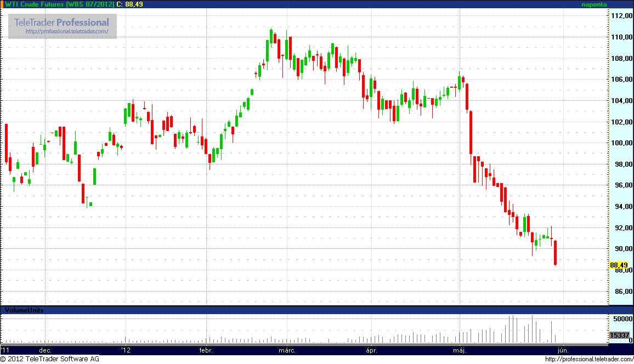
Task: Click the 96,00 price axis label
Action: tap(624, 185)
